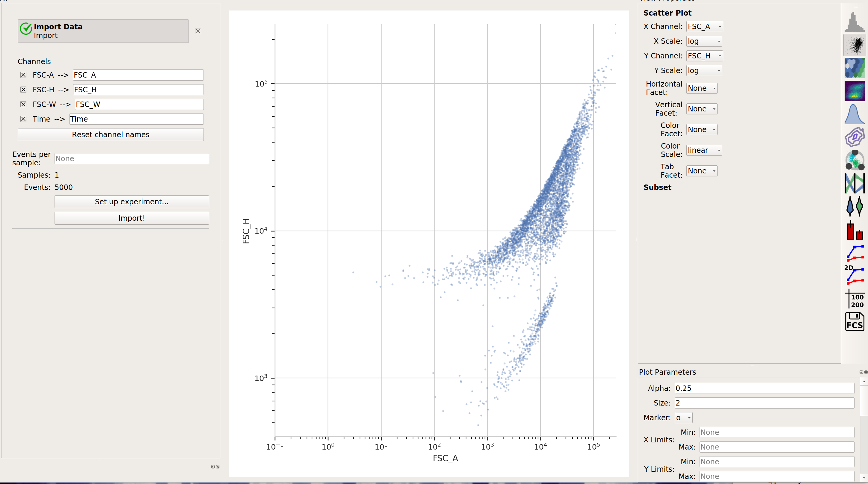Open the X Channel dropdown

pos(704,27)
